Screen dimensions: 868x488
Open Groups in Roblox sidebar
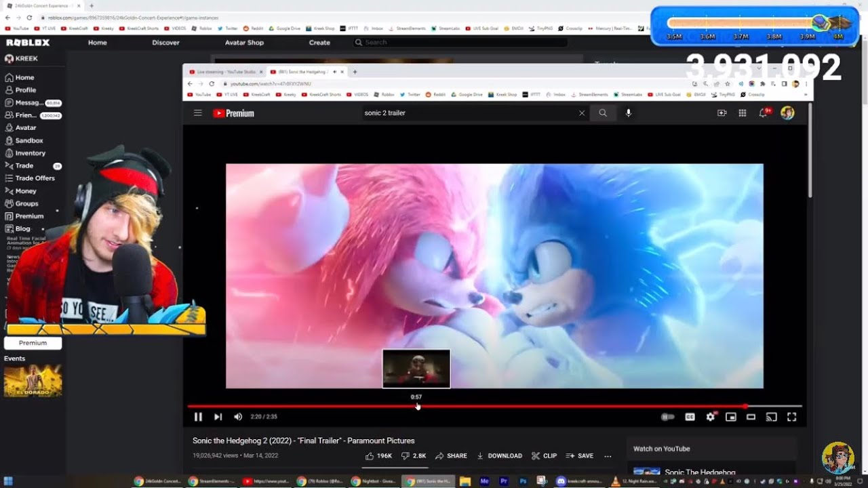point(22,204)
